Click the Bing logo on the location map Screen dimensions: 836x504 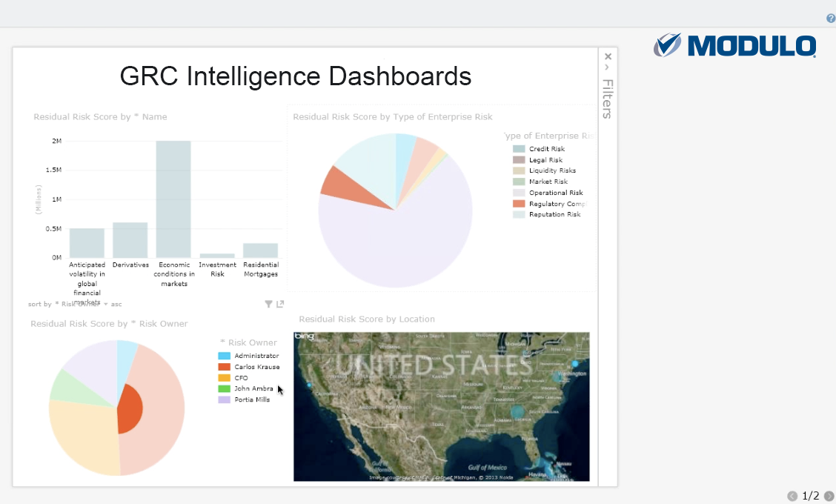306,337
